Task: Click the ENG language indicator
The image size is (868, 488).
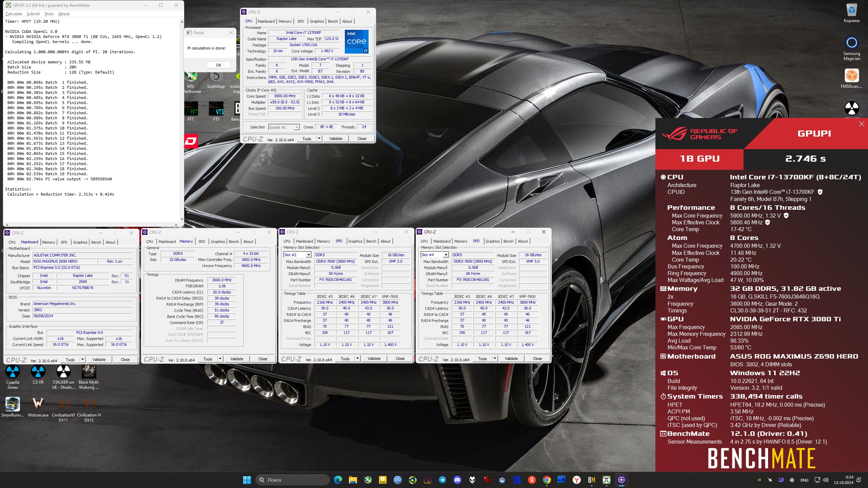Action: tap(804, 480)
